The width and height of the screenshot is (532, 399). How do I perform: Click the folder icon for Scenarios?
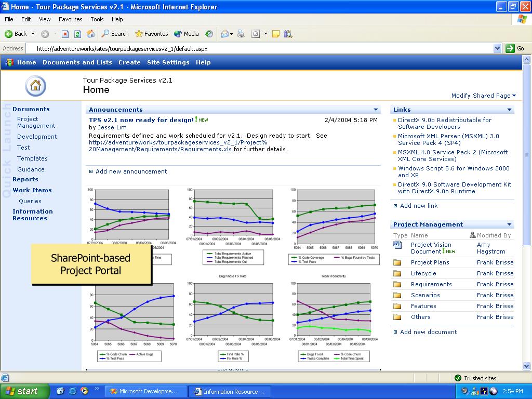pos(397,295)
